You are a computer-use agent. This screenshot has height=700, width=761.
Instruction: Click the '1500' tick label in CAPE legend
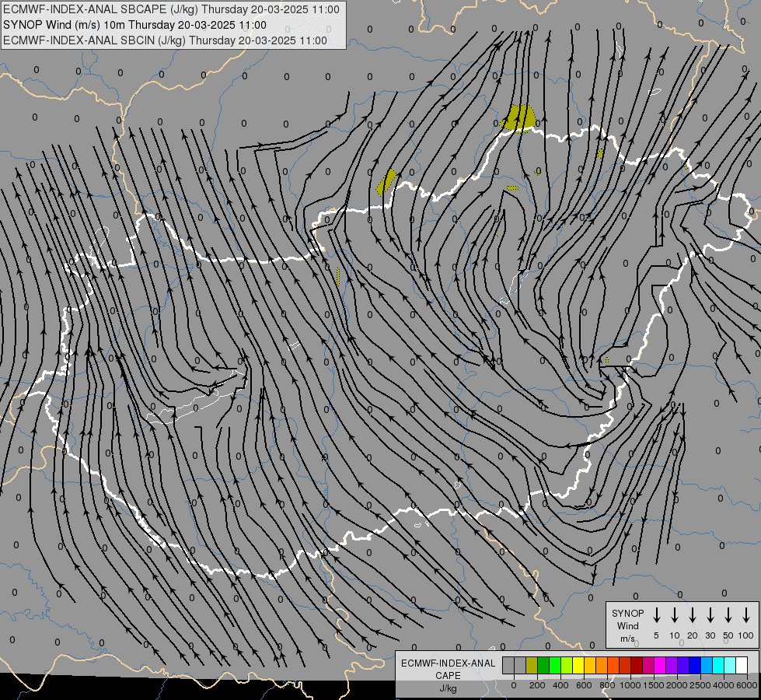coord(654,685)
